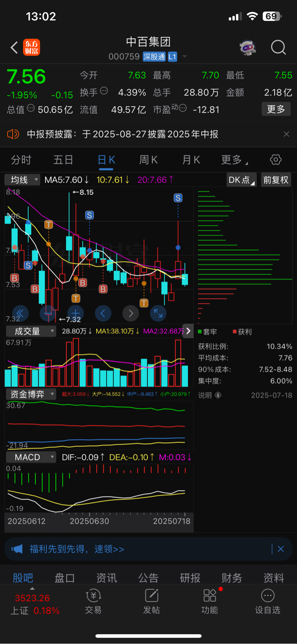Select the 日K chart tab
Viewport: 297px width, 644px height.
point(106,160)
